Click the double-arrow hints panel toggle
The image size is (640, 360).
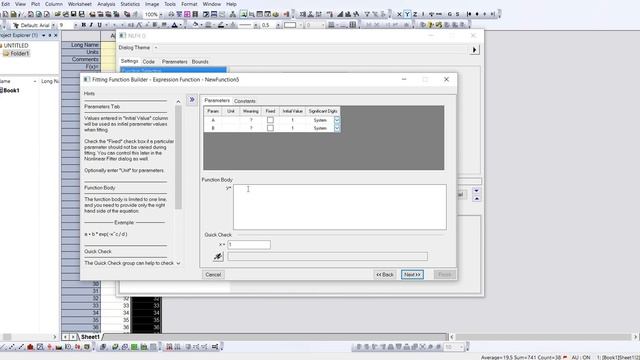(192, 100)
